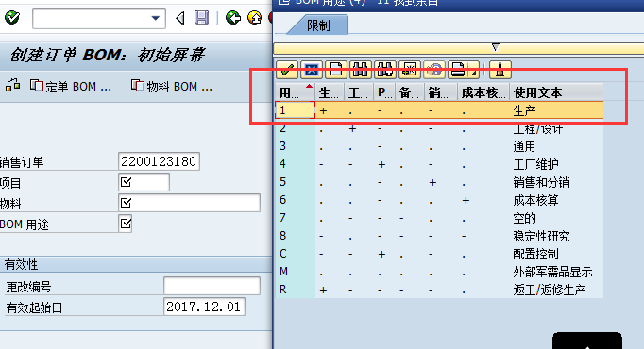
Task: Click the green checkmark Enter icon
Action: pyautogui.click(x=12, y=18)
